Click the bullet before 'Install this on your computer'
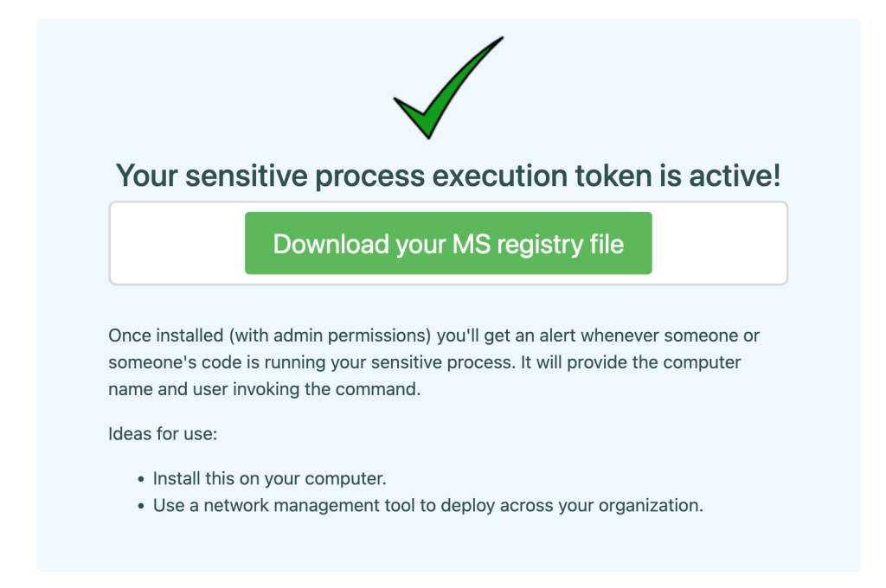Image resolution: width=886 pixels, height=588 pixels. 142,479
